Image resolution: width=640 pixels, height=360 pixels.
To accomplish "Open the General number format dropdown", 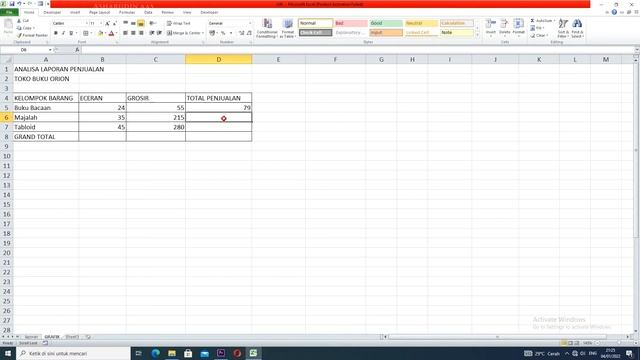I will [x=250, y=24].
